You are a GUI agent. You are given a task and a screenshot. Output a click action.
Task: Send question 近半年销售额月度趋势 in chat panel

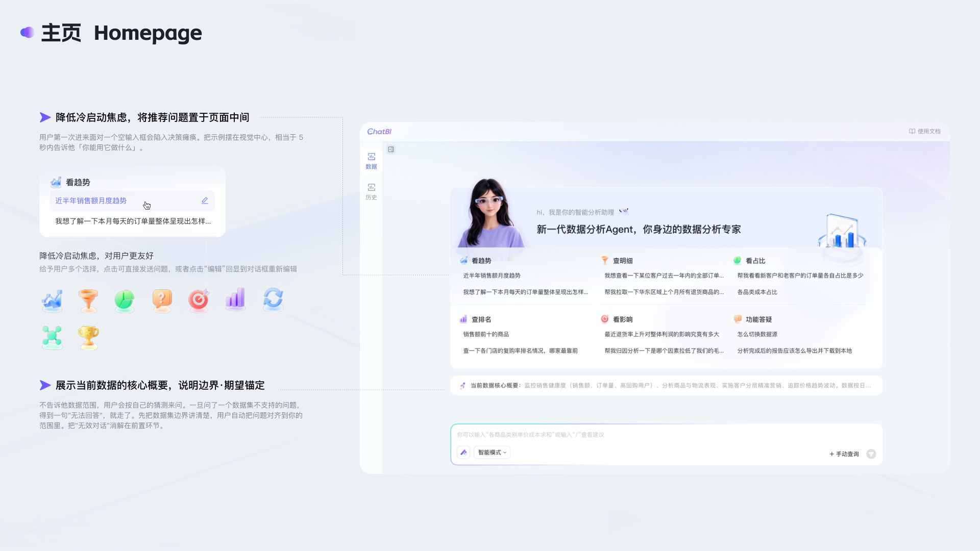point(492,275)
